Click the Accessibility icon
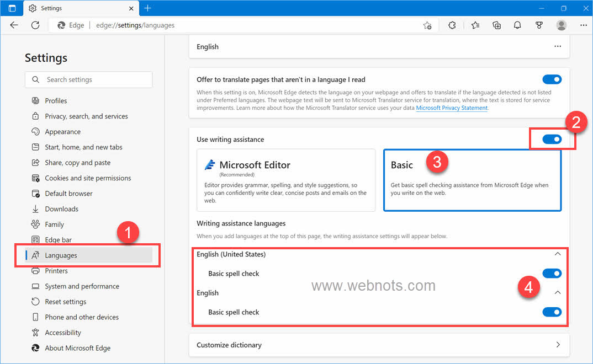The width and height of the screenshot is (593, 364). [x=35, y=332]
